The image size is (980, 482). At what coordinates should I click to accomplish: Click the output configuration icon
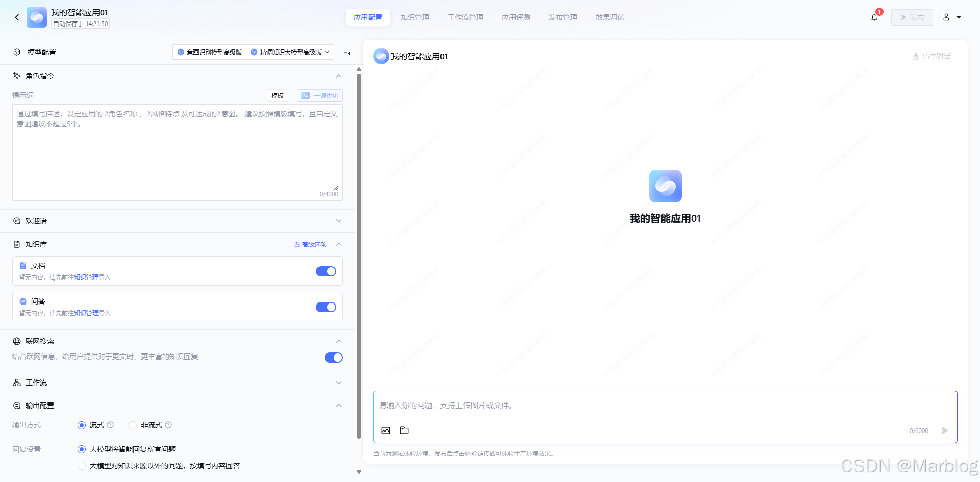(x=17, y=405)
